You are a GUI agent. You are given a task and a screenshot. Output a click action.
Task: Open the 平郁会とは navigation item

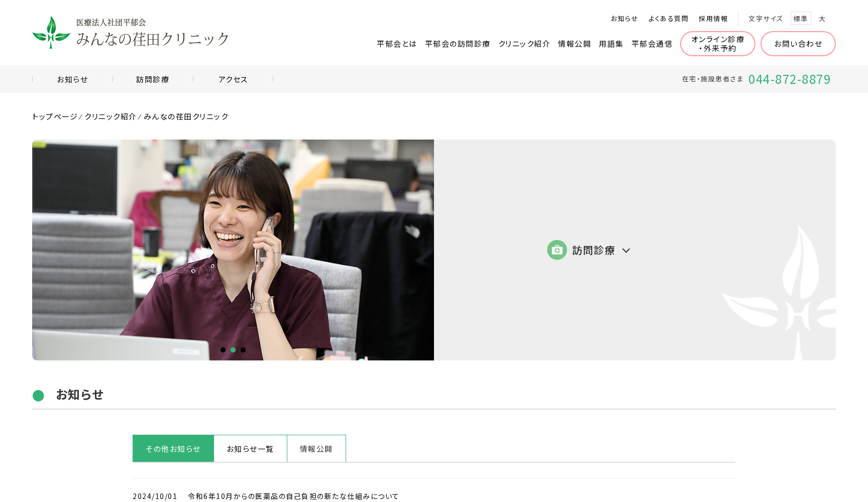[x=396, y=44]
